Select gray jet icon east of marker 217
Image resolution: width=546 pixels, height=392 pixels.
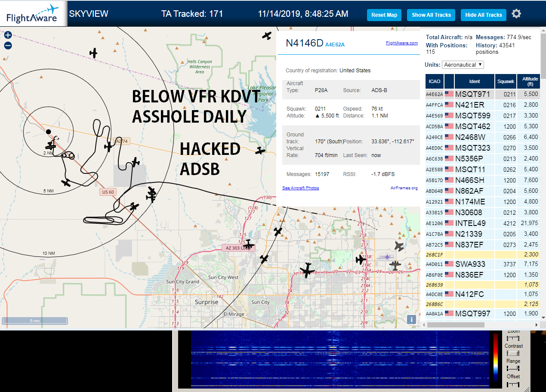pos(399,246)
